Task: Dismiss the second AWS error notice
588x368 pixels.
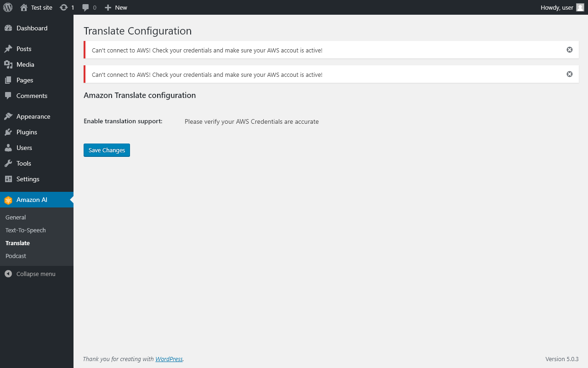Action: click(x=570, y=74)
